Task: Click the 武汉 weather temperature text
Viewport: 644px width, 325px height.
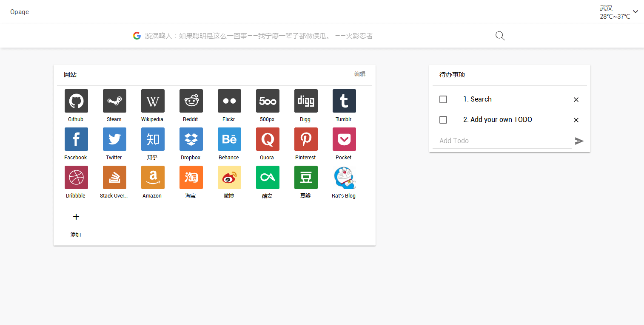Action: [615, 17]
